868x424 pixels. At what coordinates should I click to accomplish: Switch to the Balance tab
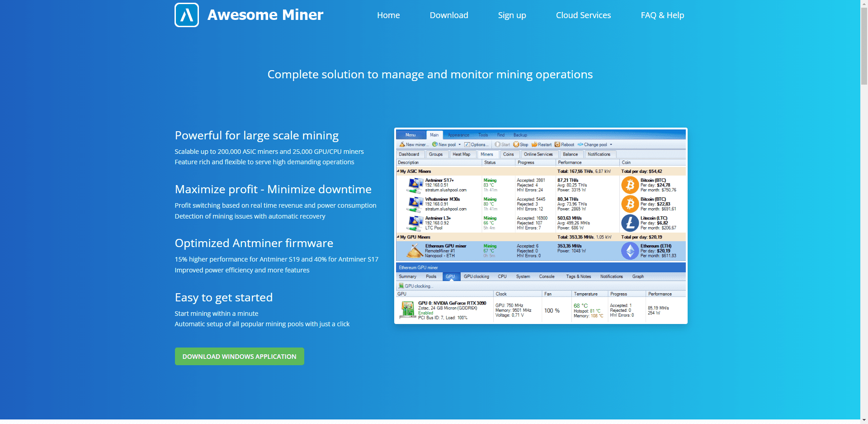click(571, 154)
